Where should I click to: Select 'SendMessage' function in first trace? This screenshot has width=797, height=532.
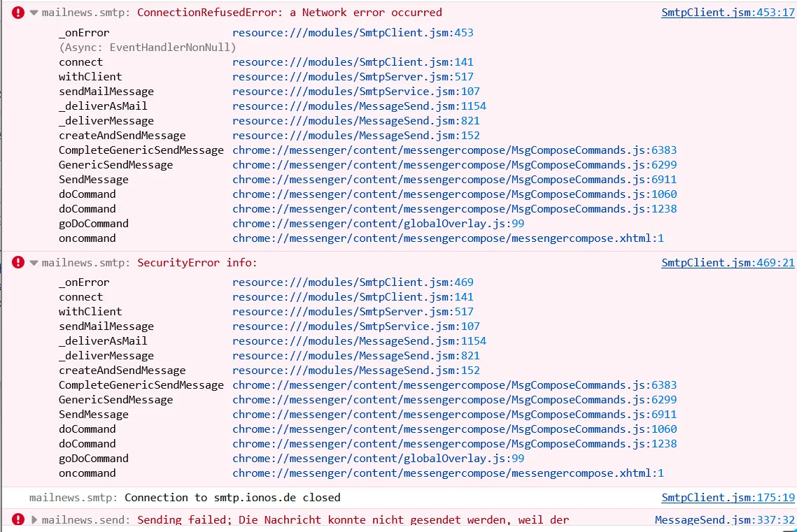click(94, 180)
